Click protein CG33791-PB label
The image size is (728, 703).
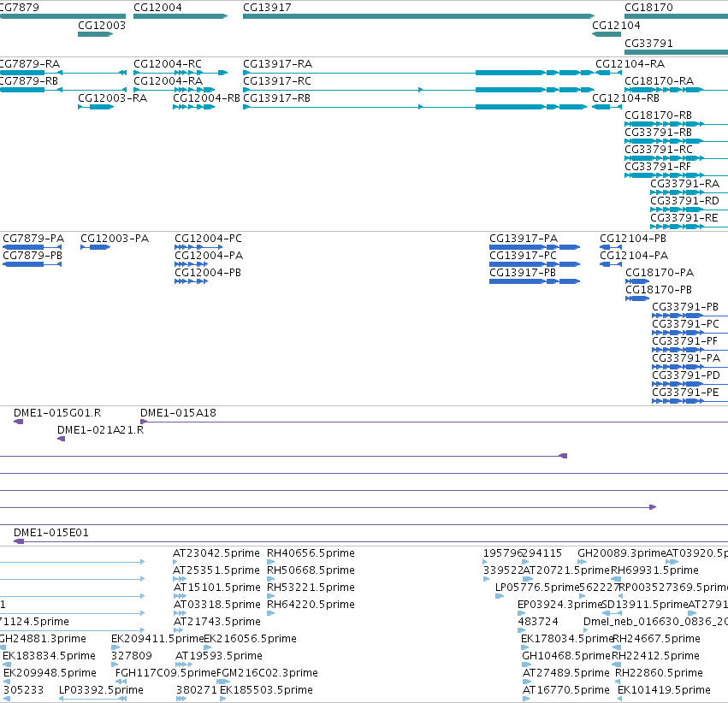point(685,308)
